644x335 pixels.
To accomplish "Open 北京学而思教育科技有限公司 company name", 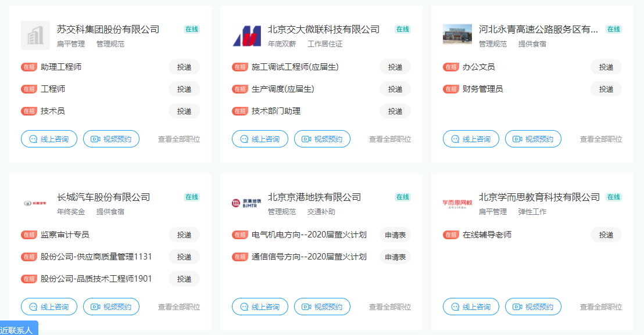I will coord(539,197).
